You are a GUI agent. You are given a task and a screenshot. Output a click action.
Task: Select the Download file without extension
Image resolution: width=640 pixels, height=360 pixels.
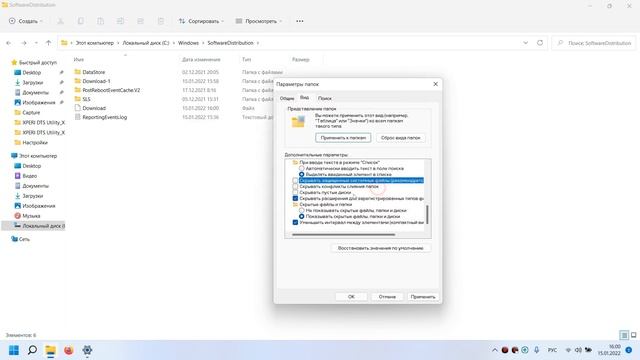[x=94, y=108]
